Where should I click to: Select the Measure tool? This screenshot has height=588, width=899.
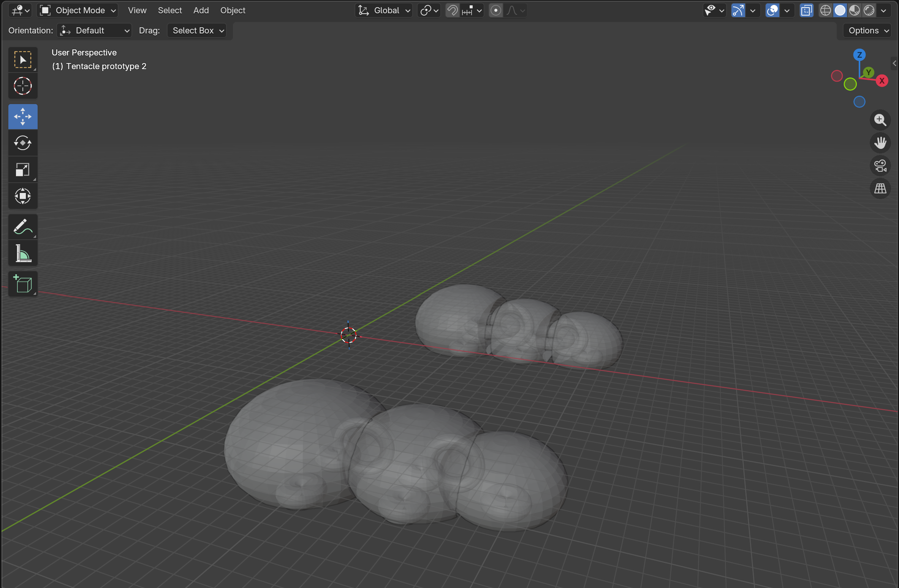23,253
